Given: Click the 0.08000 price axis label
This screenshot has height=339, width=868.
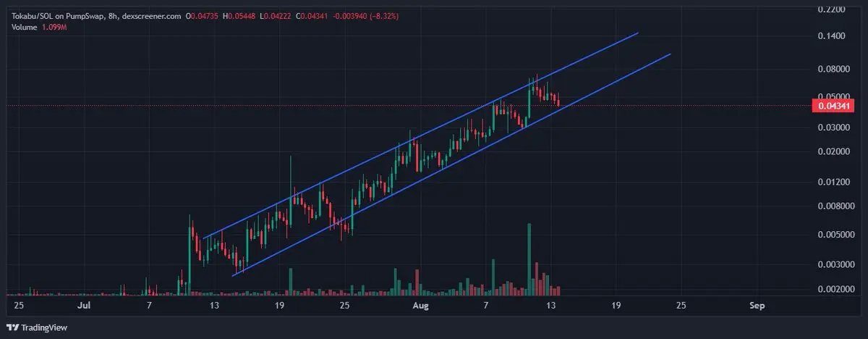Looking at the screenshot, I should point(835,69).
